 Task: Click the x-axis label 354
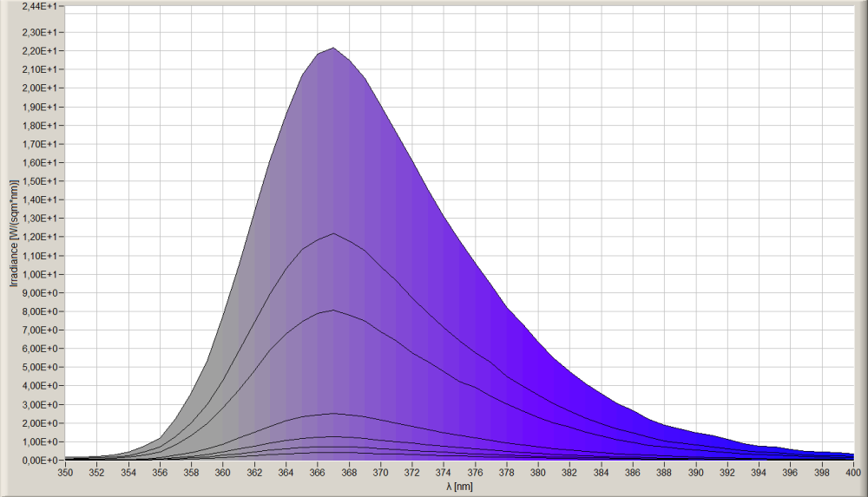point(128,473)
